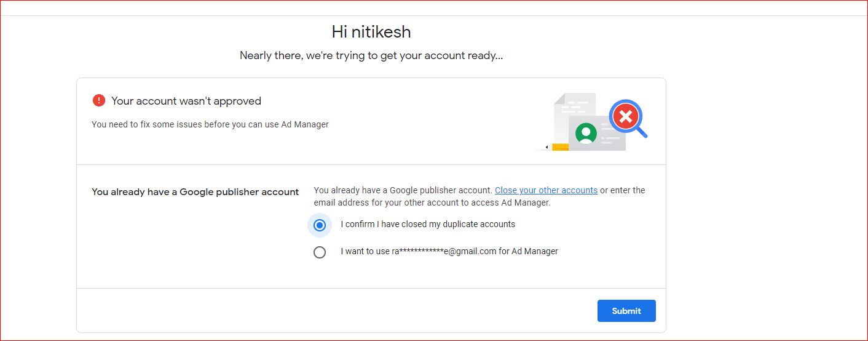
Task: Click 'Your account wasn't approved' title text
Action: pos(186,101)
